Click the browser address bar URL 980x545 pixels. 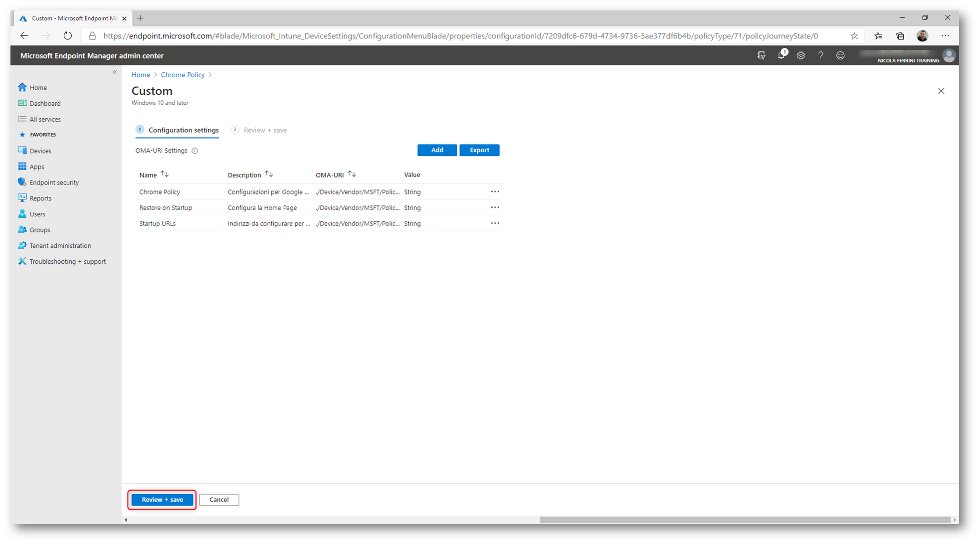461,36
